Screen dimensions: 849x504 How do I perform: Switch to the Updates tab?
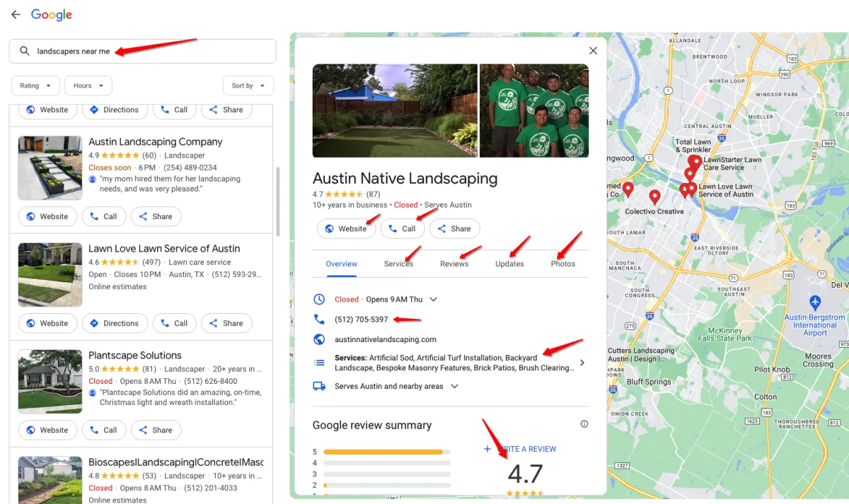(509, 264)
